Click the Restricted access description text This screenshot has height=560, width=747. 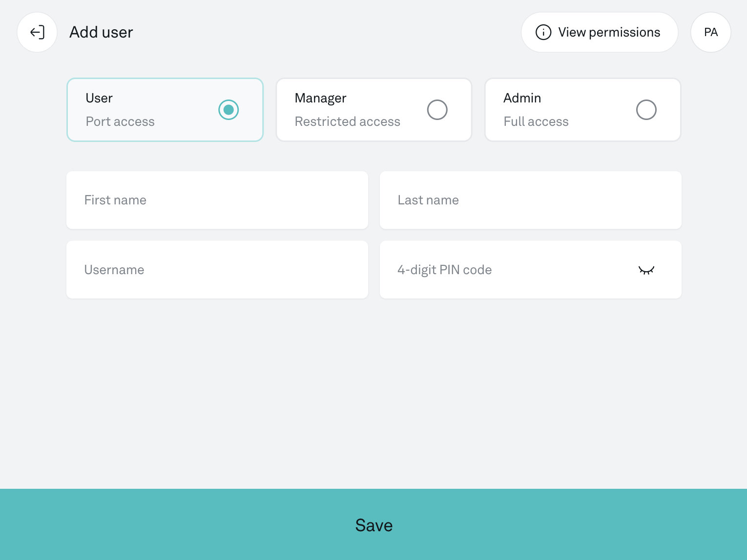[347, 121]
